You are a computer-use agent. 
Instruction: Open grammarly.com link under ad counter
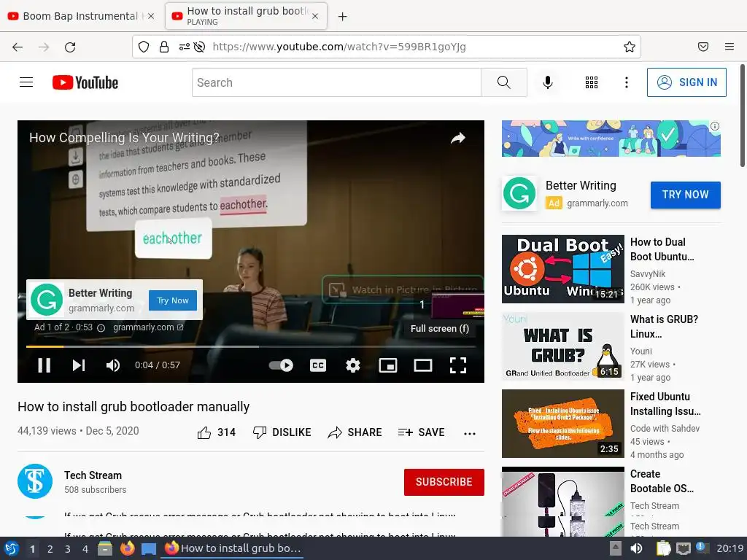point(147,327)
